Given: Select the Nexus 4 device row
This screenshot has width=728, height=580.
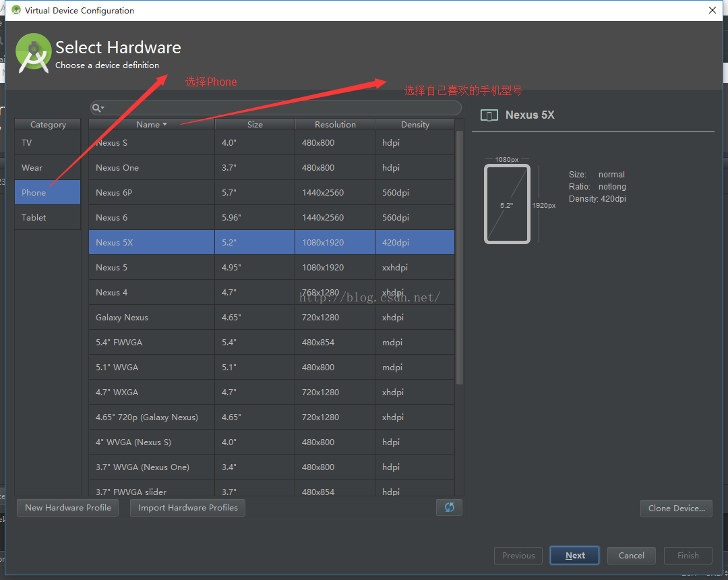Looking at the screenshot, I should tap(272, 292).
